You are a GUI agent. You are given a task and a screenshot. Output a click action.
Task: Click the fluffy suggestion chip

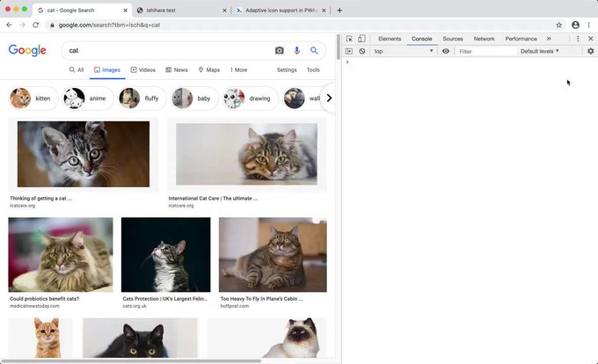(x=142, y=98)
